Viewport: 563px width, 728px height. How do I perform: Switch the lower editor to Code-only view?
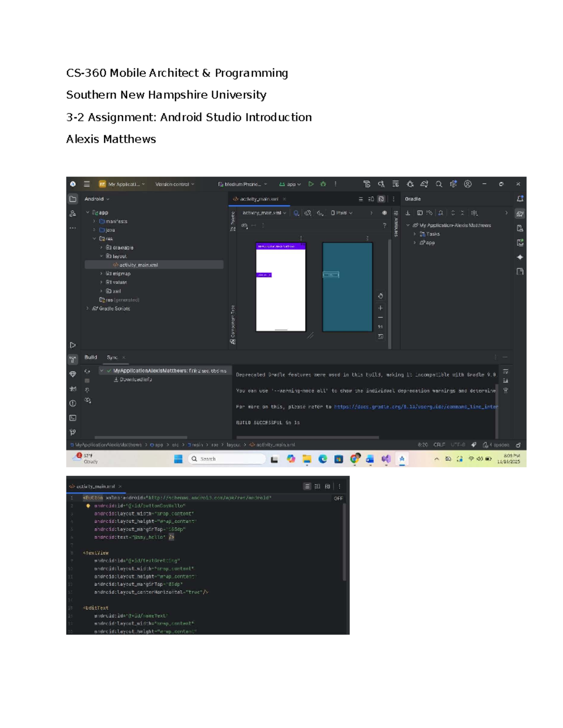point(307,486)
